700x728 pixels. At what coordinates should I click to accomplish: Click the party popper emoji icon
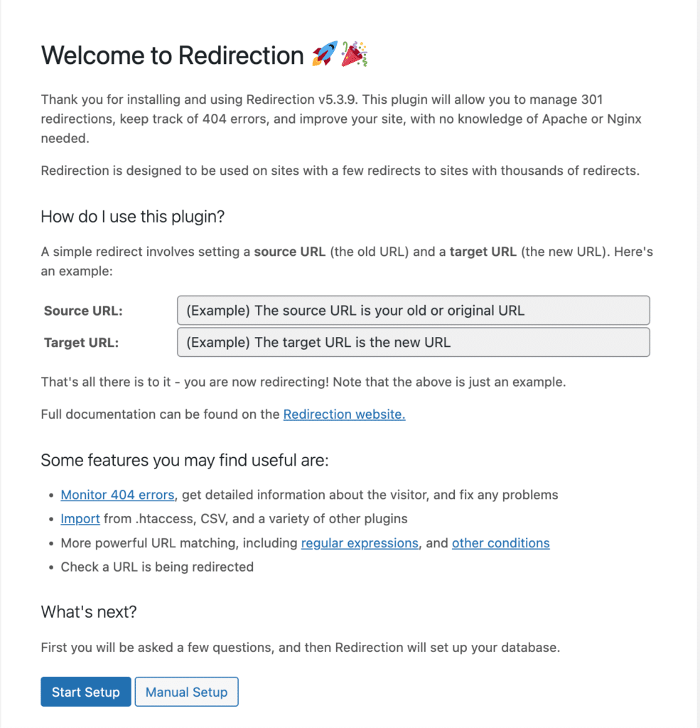point(353,55)
